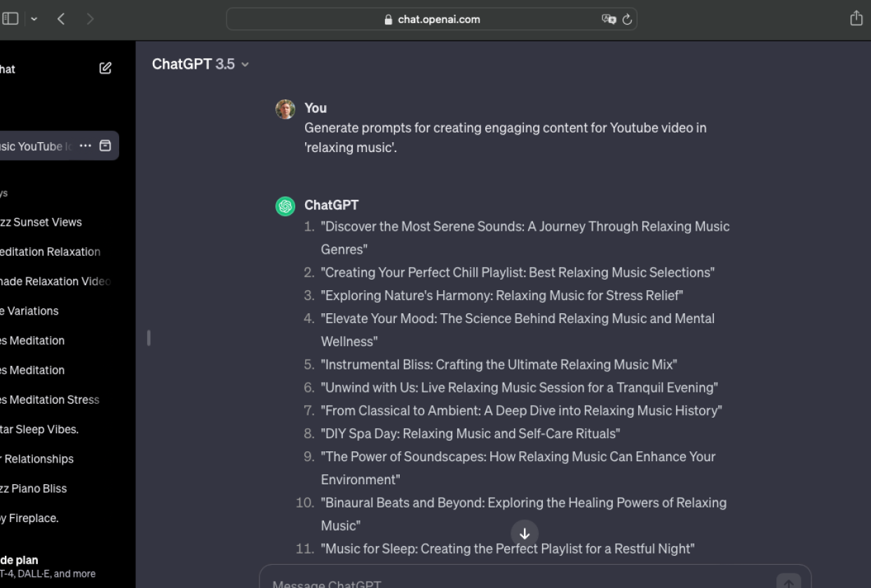Viewport: 871px width, 588px height.
Task: Open the 'editation Relaxation' chat
Action: pyautogui.click(x=50, y=252)
